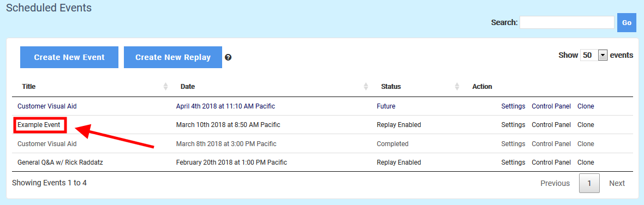The image size is (644, 205).
Task: Click the Create New Replay button
Action: click(173, 57)
